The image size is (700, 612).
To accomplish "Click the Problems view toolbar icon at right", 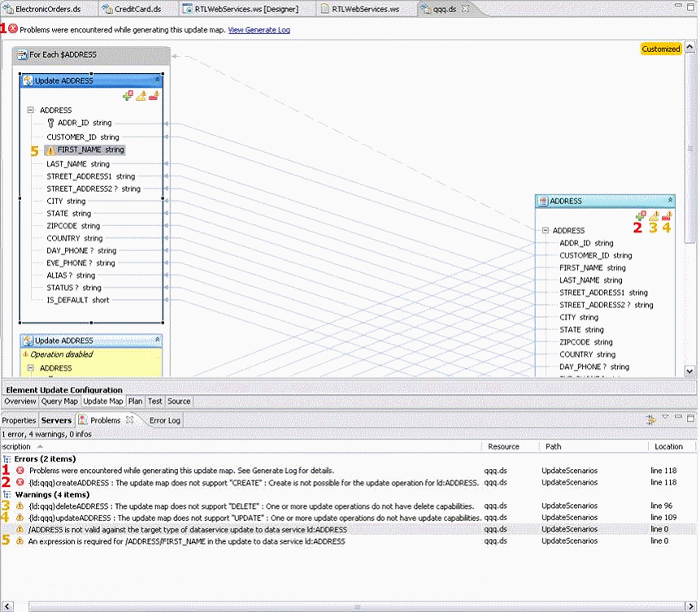I will click(651, 419).
